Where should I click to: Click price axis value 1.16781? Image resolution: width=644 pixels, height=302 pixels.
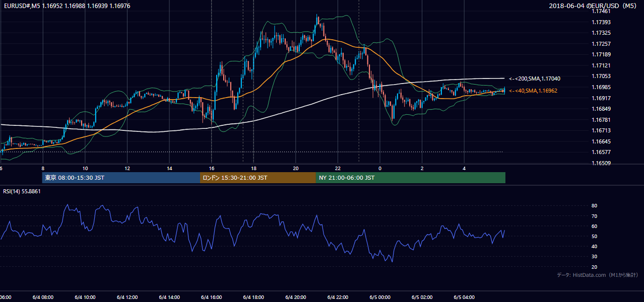601,120
